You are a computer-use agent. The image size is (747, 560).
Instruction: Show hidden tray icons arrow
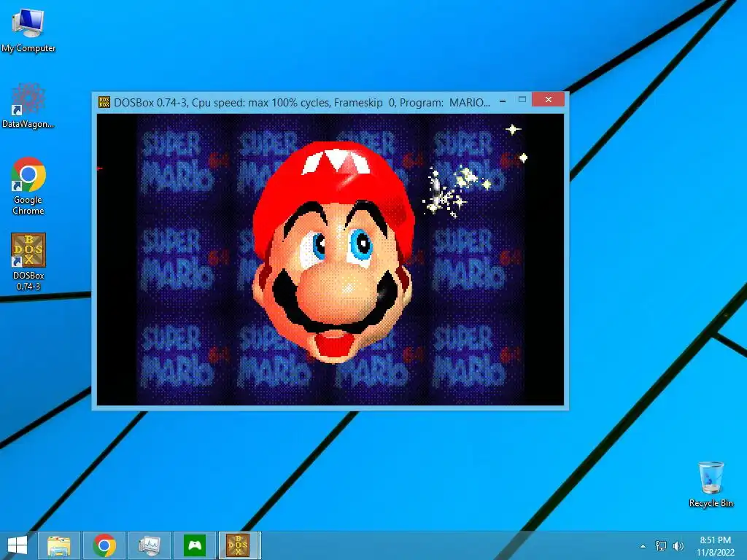(643, 546)
